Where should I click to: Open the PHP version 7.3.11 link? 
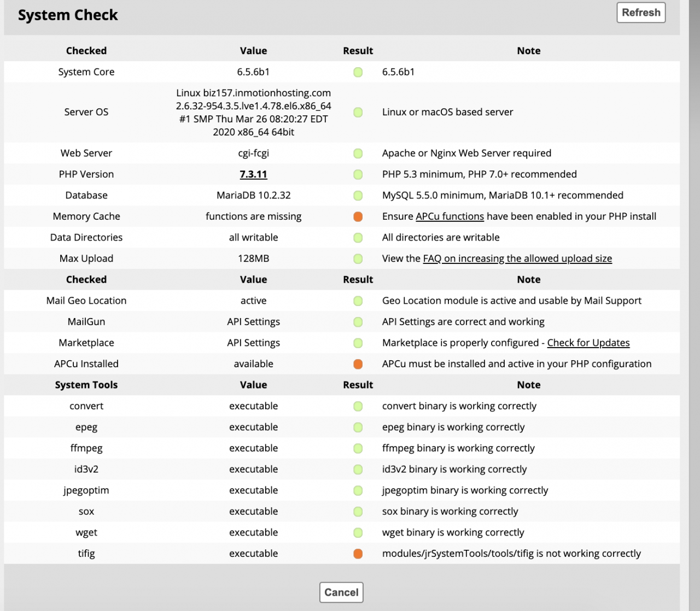(x=253, y=174)
